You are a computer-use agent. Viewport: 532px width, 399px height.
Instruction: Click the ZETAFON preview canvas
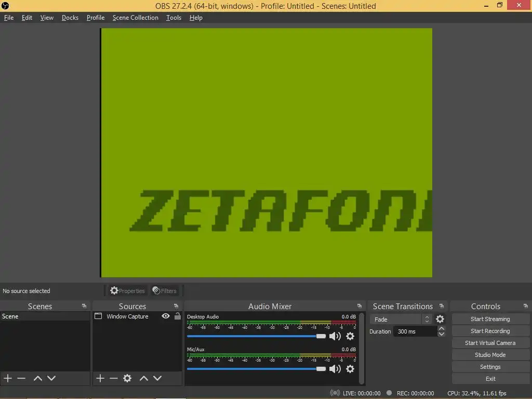(x=267, y=153)
